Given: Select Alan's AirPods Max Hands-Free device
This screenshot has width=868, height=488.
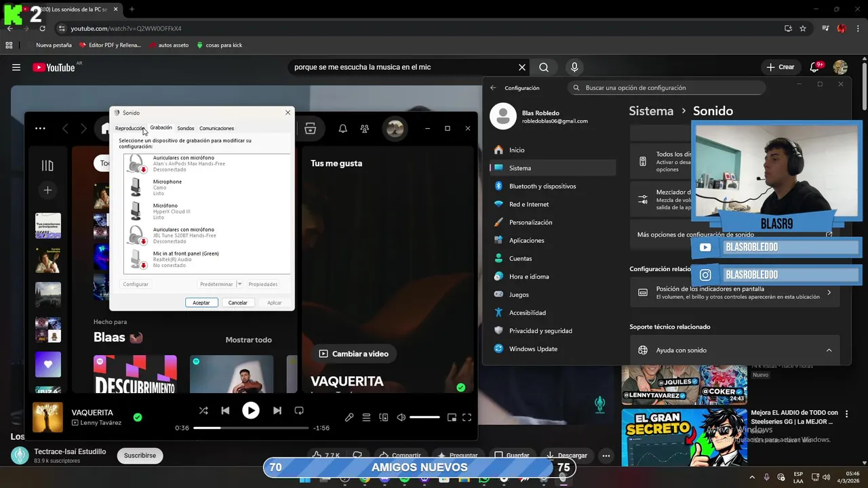Looking at the screenshot, I should pyautogui.click(x=207, y=163).
